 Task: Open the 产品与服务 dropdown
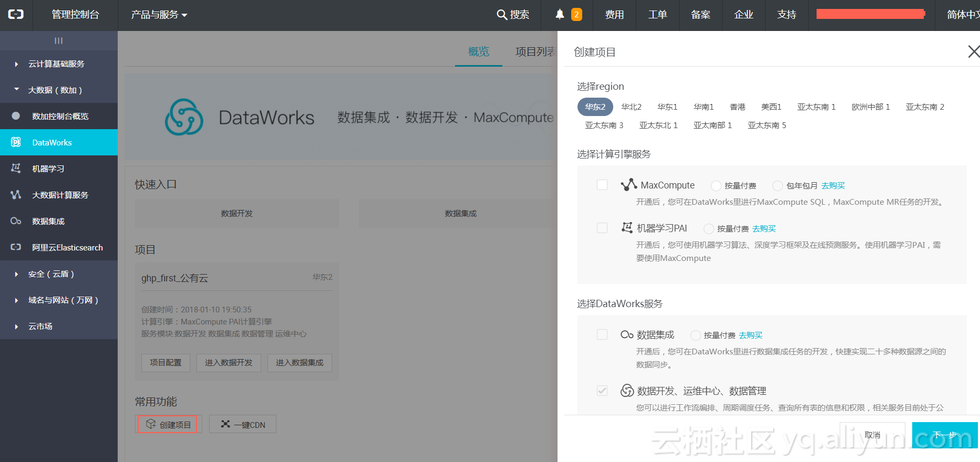click(x=159, y=15)
